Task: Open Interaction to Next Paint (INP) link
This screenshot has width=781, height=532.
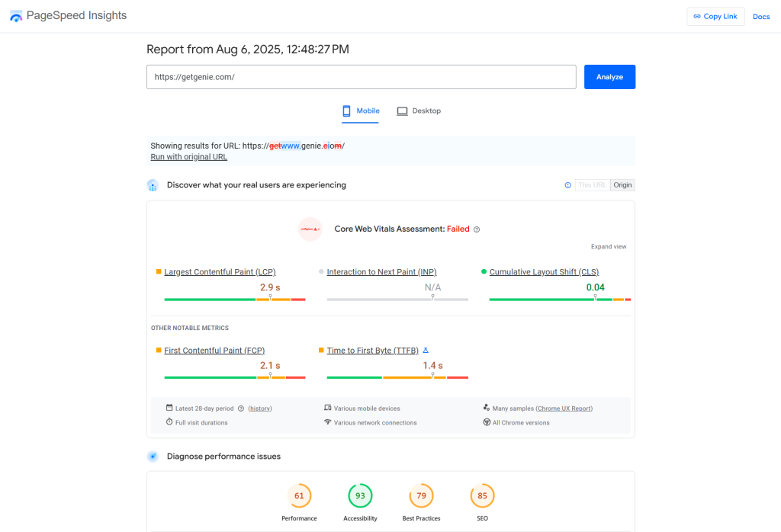Action: coord(381,272)
